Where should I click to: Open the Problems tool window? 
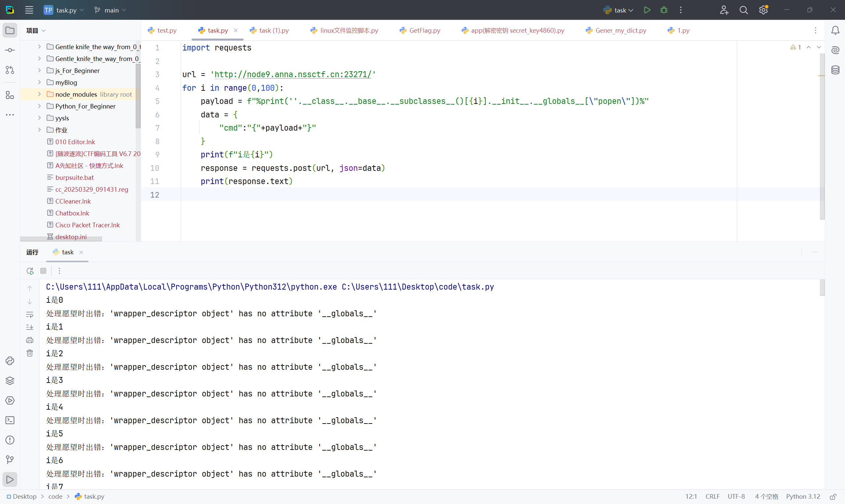click(x=10, y=440)
